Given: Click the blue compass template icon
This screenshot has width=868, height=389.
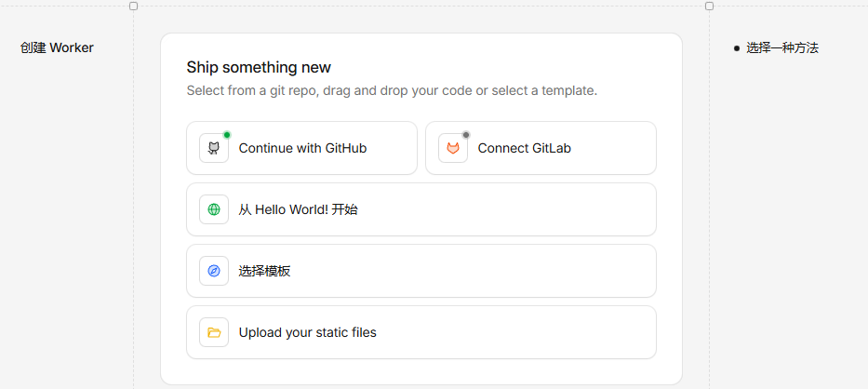Looking at the screenshot, I should pyautogui.click(x=214, y=271).
